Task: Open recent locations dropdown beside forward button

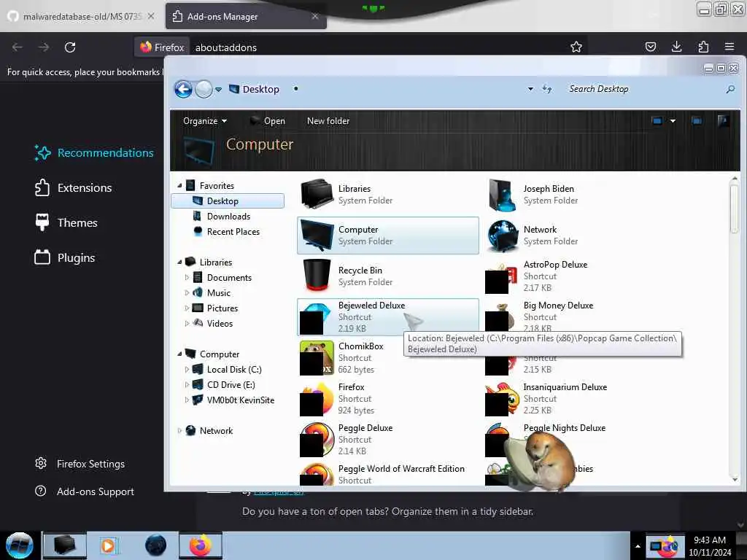Action: [218, 90]
